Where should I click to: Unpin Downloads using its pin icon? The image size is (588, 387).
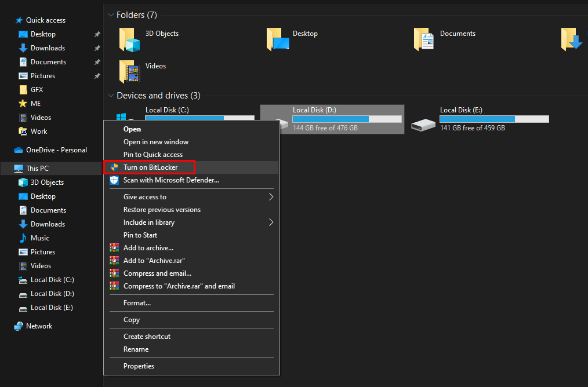tap(97, 48)
